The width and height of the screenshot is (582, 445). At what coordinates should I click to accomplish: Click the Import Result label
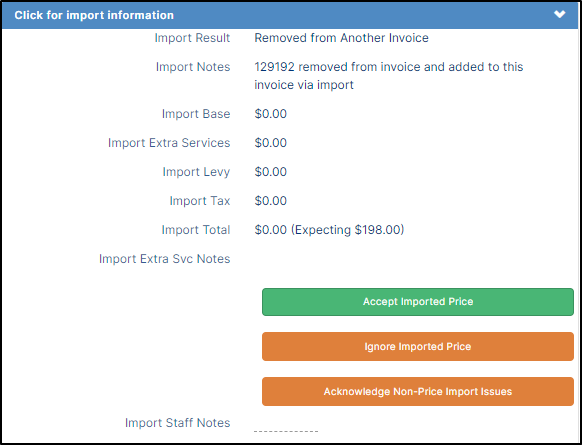pyautogui.click(x=192, y=38)
